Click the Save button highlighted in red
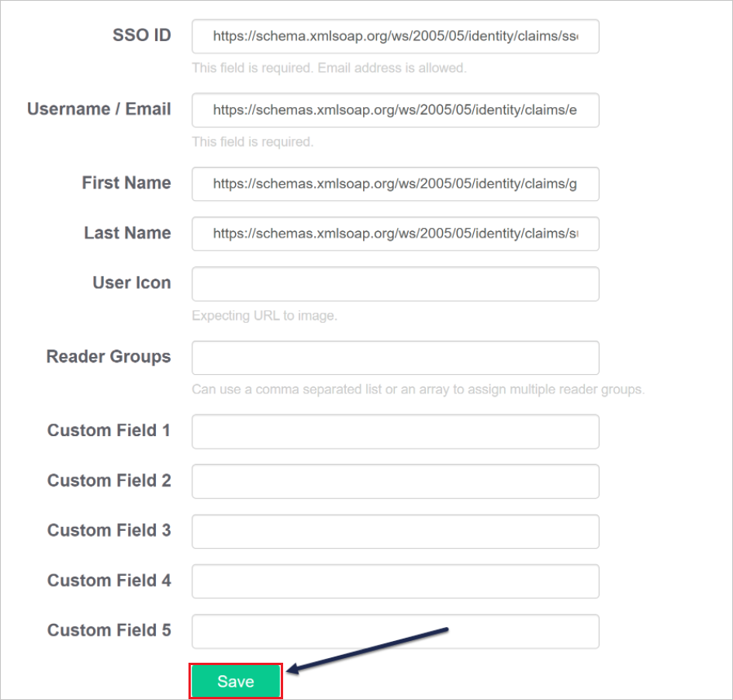This screenshot has width=733, height=700. [235, 681]
